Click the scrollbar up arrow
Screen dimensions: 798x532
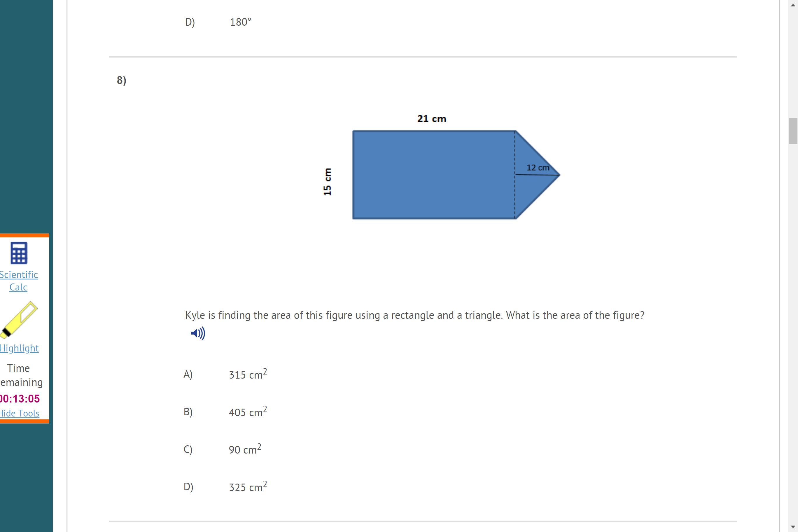792,3
